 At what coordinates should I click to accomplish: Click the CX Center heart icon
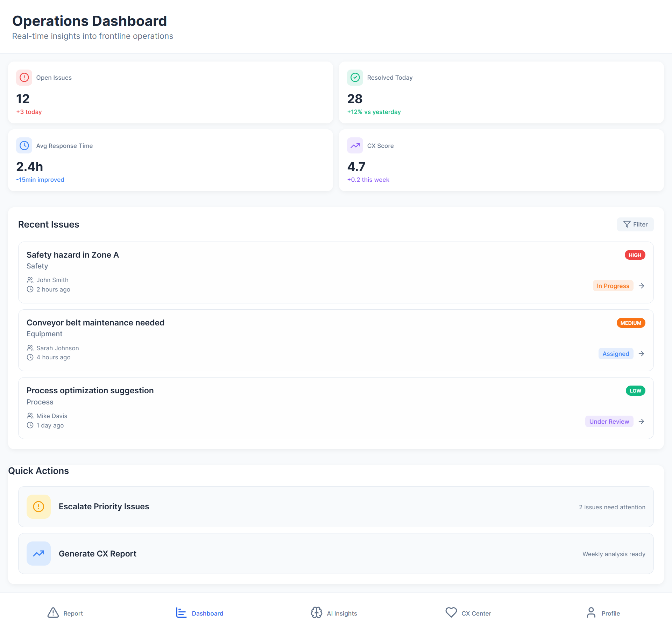point(451,612)
